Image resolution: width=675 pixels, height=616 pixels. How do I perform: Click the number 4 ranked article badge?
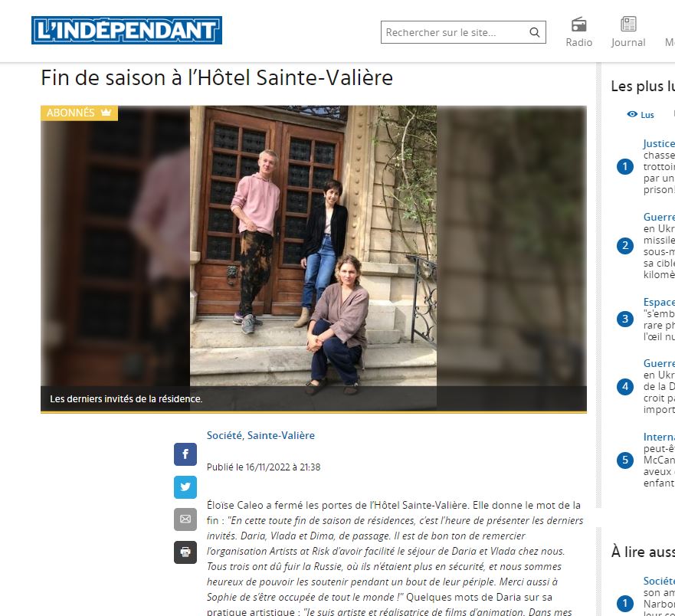(625, 386)
